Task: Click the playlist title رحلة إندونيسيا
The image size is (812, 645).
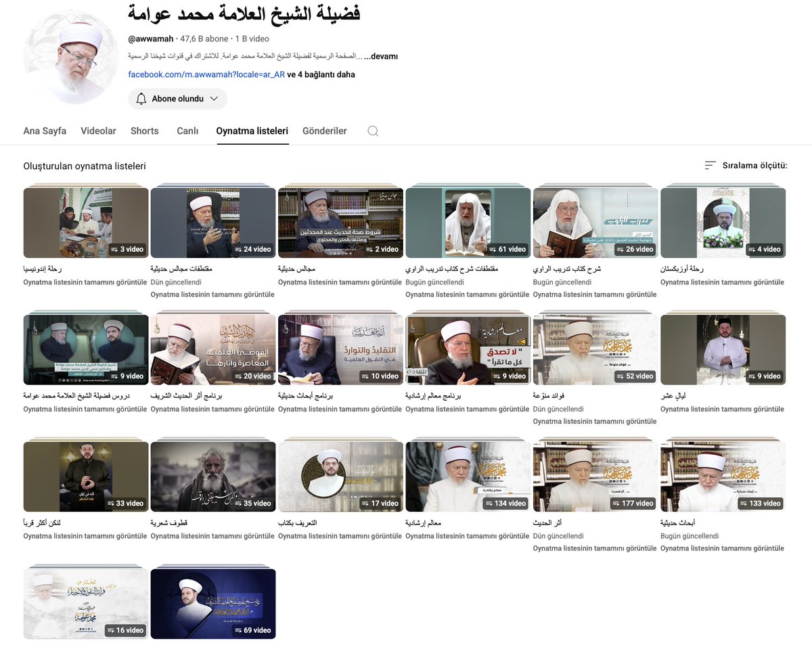Action: 43,269
